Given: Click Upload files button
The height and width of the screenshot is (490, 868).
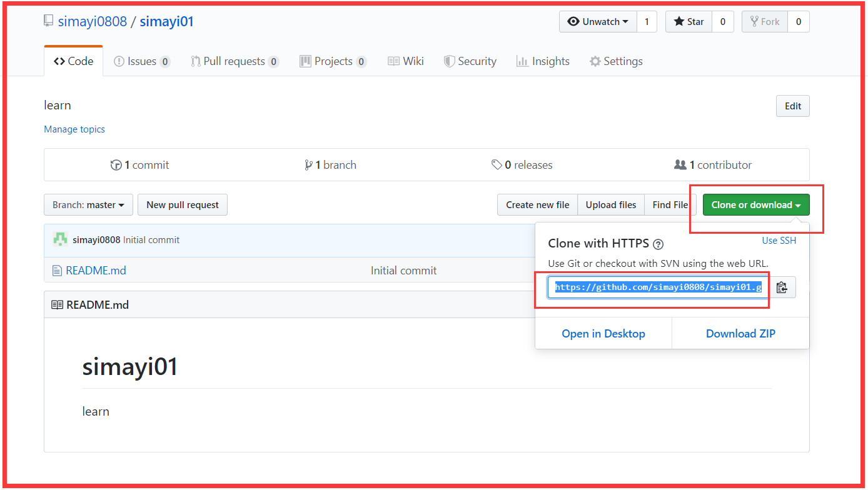Looking at the screenshot, I should tap(611, 205).
